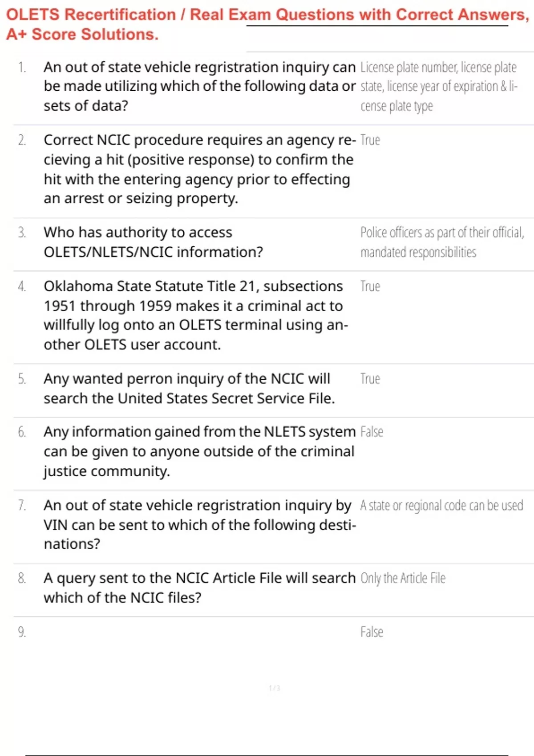Click the answer 'A state or regional code can be used'
This screenshot has height=756, width=534.
(441, 506)
